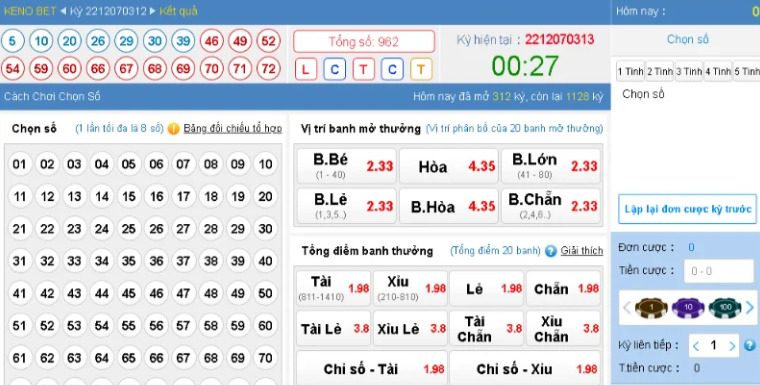Bet on Tài Lẻ 3.8
Viewport: 760px width, 385px height.
(333, 328)
